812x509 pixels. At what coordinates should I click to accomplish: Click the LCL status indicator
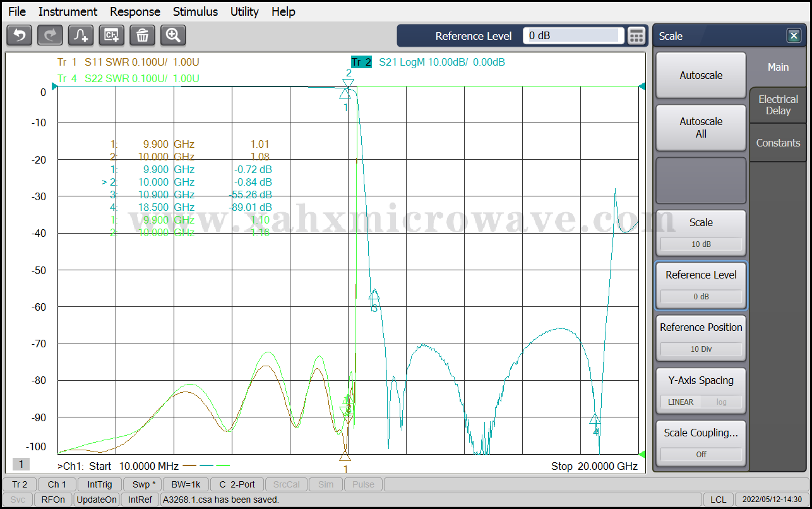(718, 500)
